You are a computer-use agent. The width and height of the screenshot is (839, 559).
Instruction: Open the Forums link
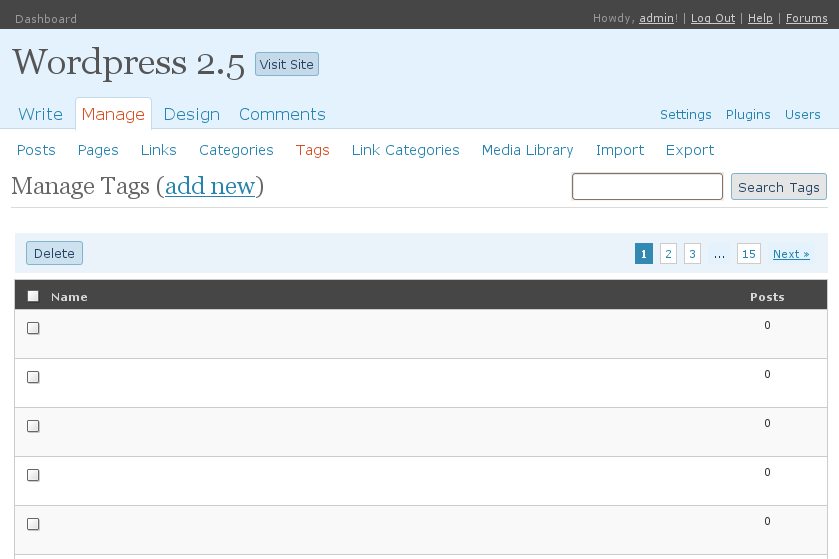coord(806,18)
